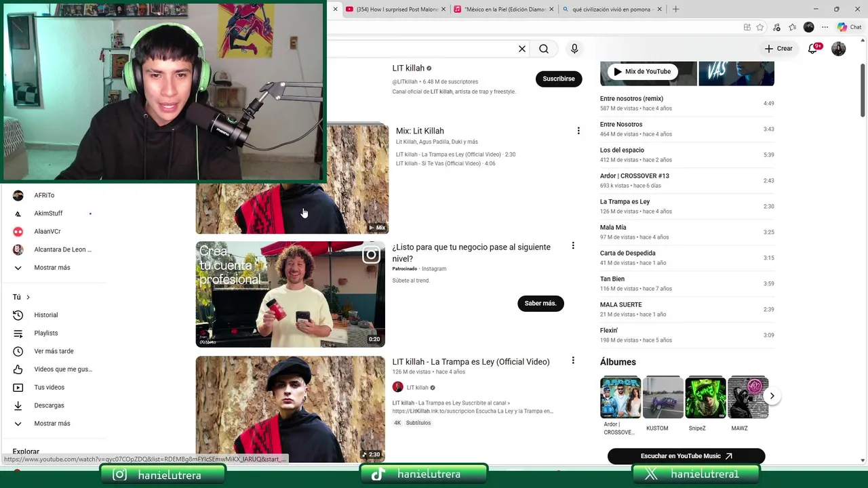The image size is (868, 488).
Task: Click the LIT killah channel avatar under video
Action: (398, 387)
